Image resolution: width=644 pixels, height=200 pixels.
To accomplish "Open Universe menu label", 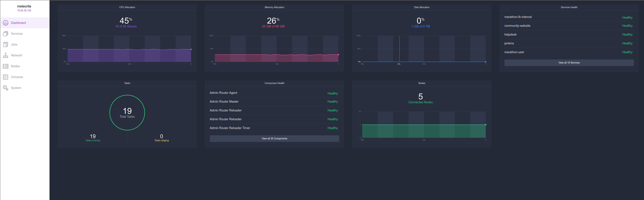I will pyautogui.click(x=17, y=77).
